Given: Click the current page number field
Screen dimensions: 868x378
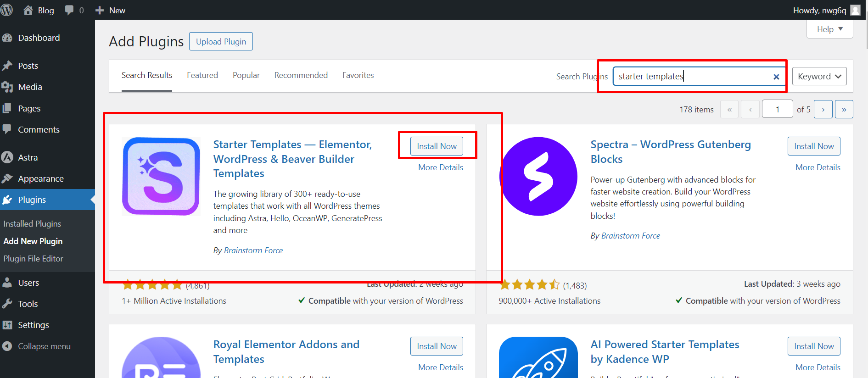Looking at the screenshot, I should tap(778, 109).
